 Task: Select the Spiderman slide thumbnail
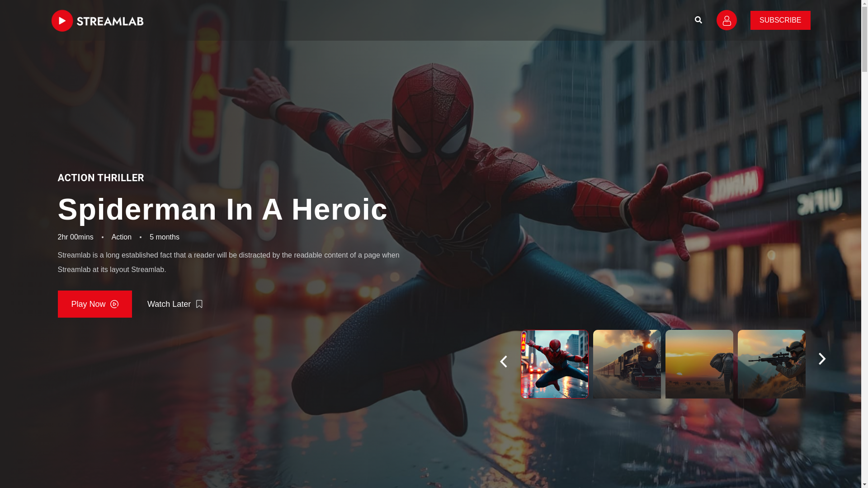[555, 364]
